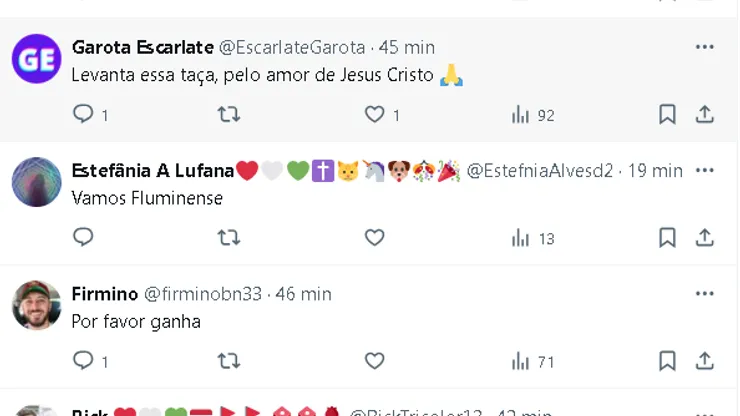The width and height of the screenshot is (740, 416).
Task: Open the @firminobn33 handle link
Action: tap(203, 294)
